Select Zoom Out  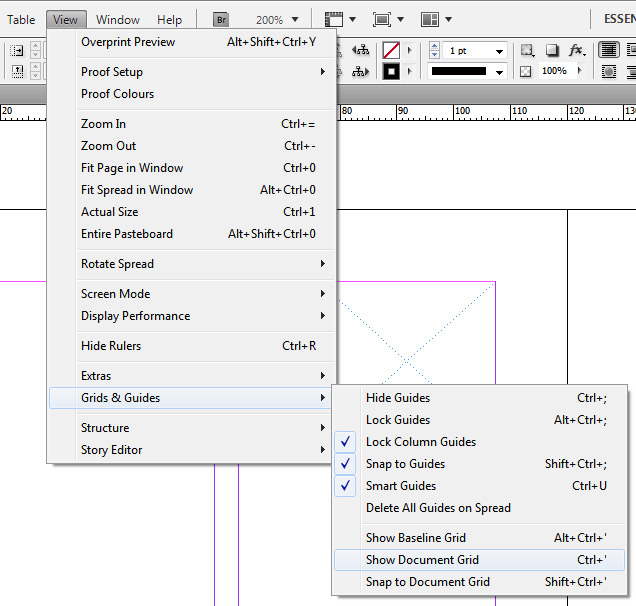(x=191, y=146)
